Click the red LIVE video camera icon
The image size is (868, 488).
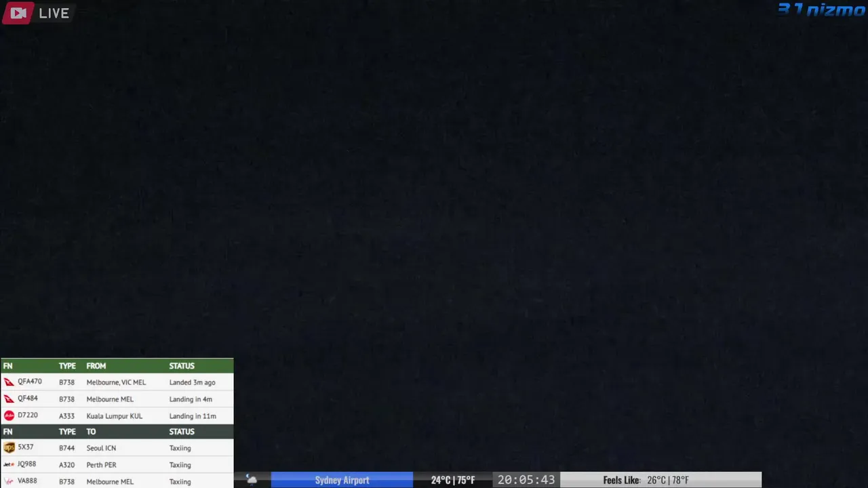[x=18, y=13]
